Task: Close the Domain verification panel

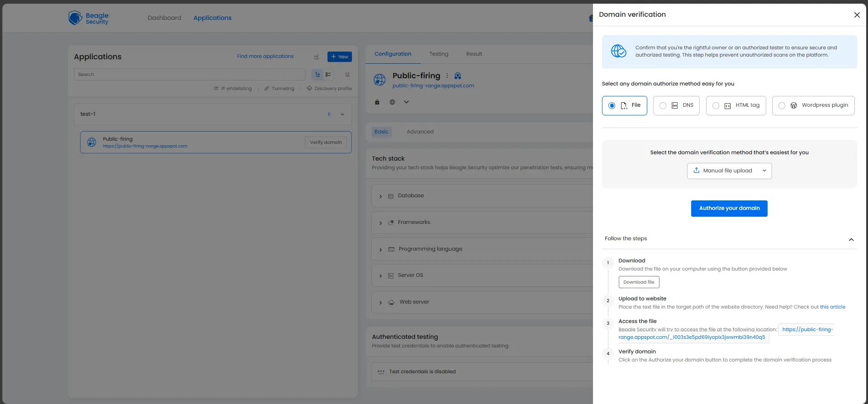Action: 857,15
